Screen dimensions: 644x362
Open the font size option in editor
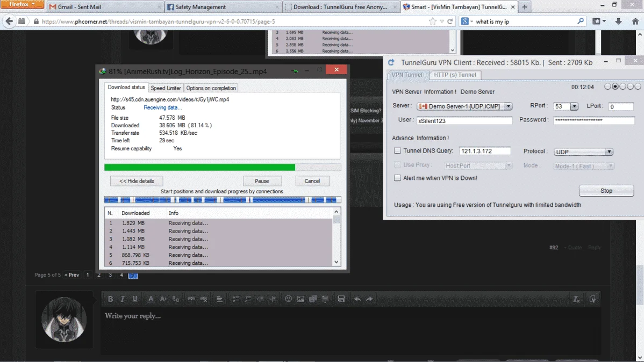pyautogui.click(x=163, y=299)
